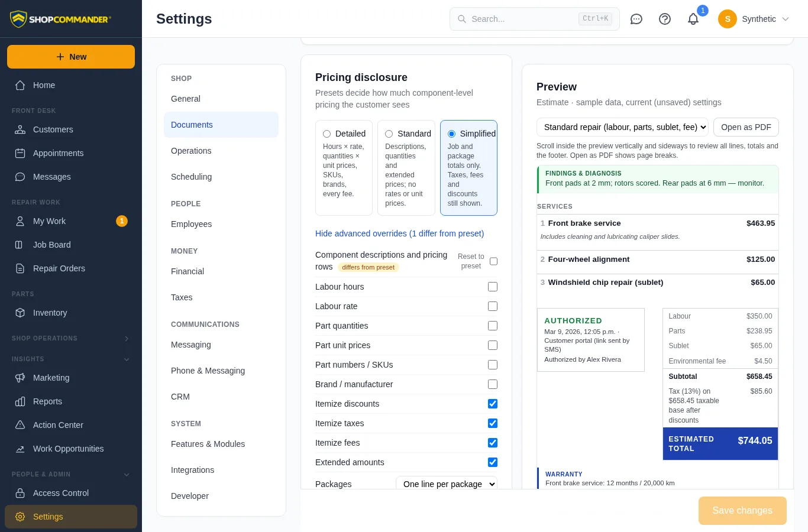This screenshot has width=808, height=532.
Task: Collapse the Insights sidebar section
Action: (127, 359)
